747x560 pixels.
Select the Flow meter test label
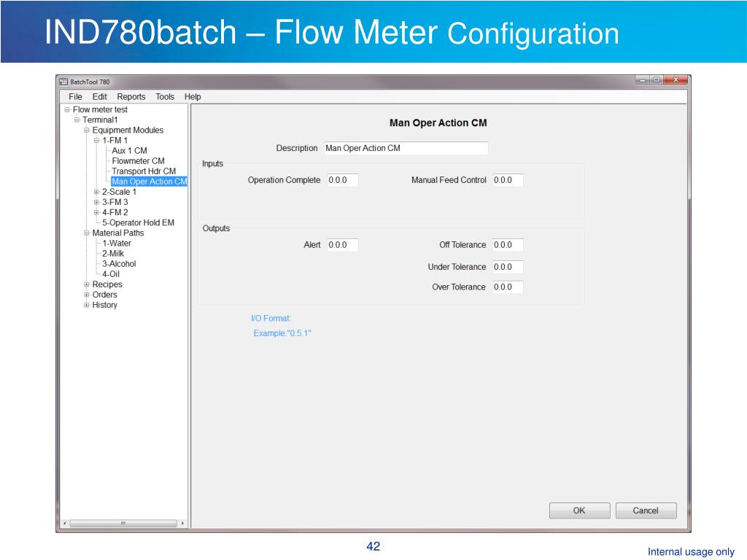click(x=101, y=109)
